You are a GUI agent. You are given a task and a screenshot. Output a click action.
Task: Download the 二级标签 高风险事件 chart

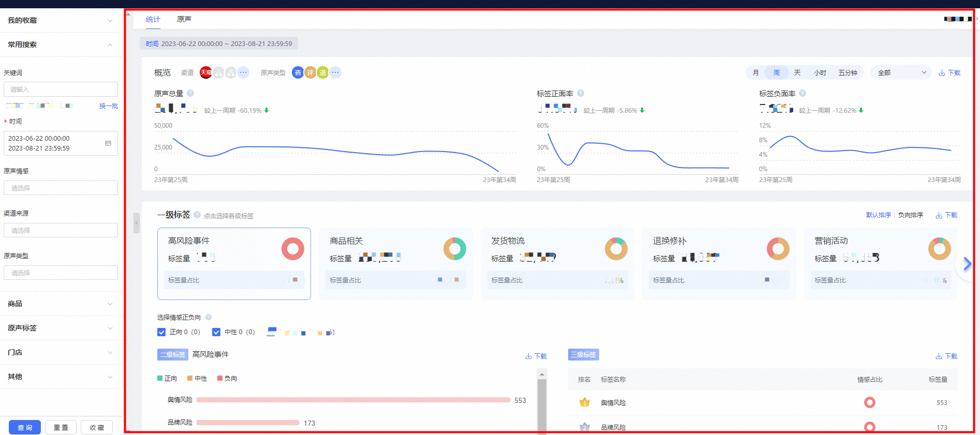(x=536, y=356)
